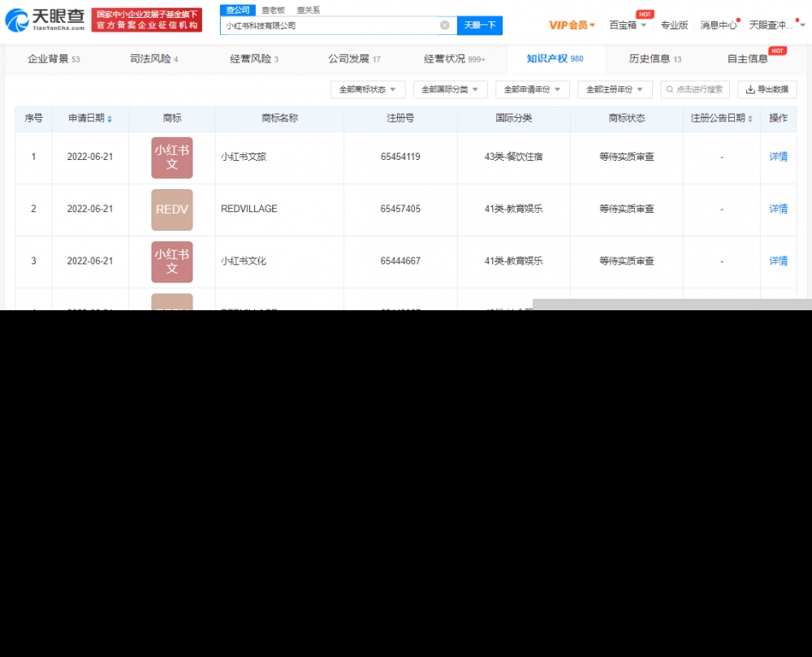Click the REDVILLAGE name in row 2

pos(249,210)
